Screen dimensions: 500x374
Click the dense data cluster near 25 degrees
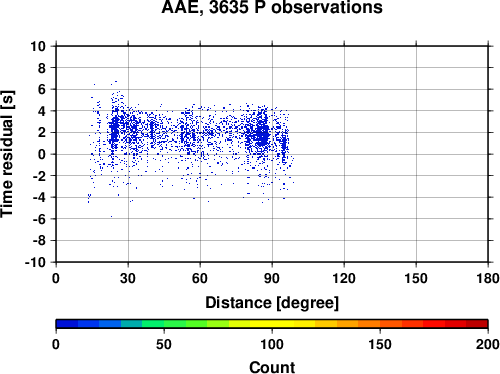pyautogui.click(x=114, y=129)
